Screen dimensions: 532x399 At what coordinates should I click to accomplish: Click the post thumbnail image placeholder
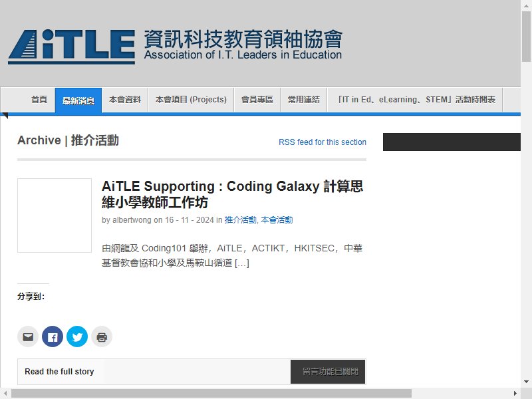(x=55, y=215)
